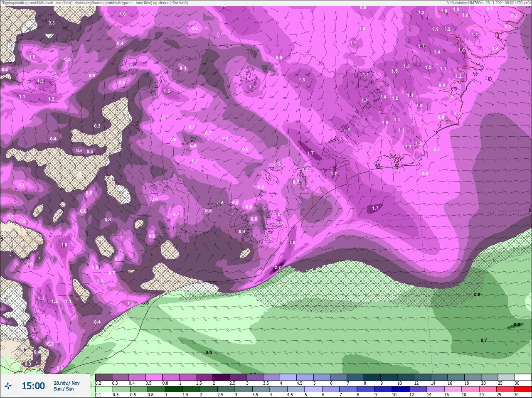Click the 2.7 precipitation value on the map
Viewport: 532px width, 398px height.
tap(278, 268)
